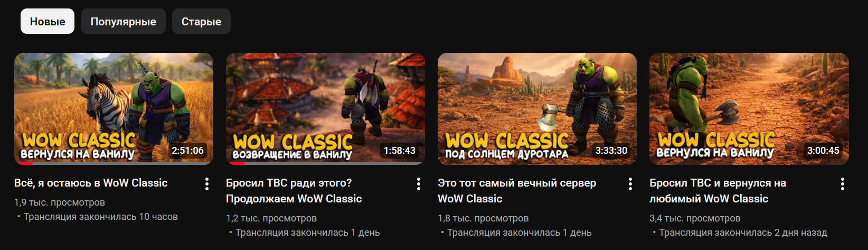
Task: Open the orc with axe on cracked road thumbnail
Action: pyautogui.click(x=749, y=109)
